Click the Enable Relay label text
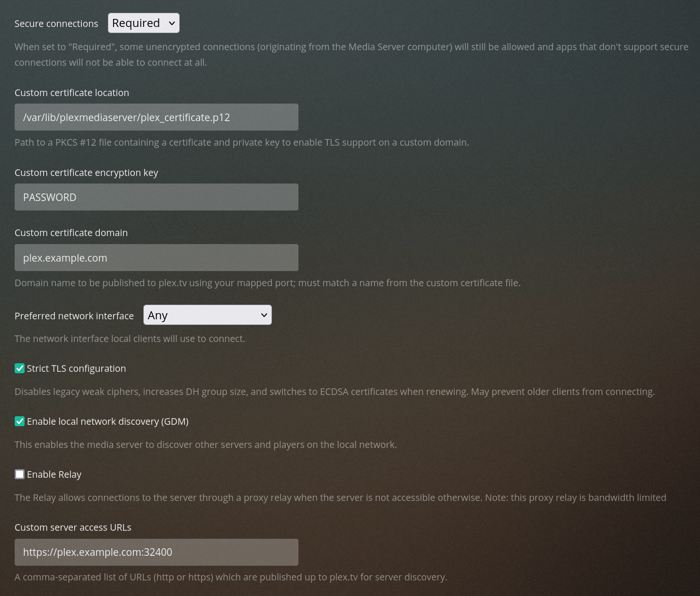 (54, 474)
